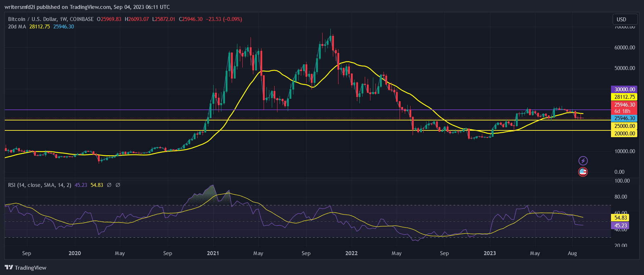This screenshot has height=275, width=644.
Task: Select the RSI indicator legend label
Action: tap(39, 185)
